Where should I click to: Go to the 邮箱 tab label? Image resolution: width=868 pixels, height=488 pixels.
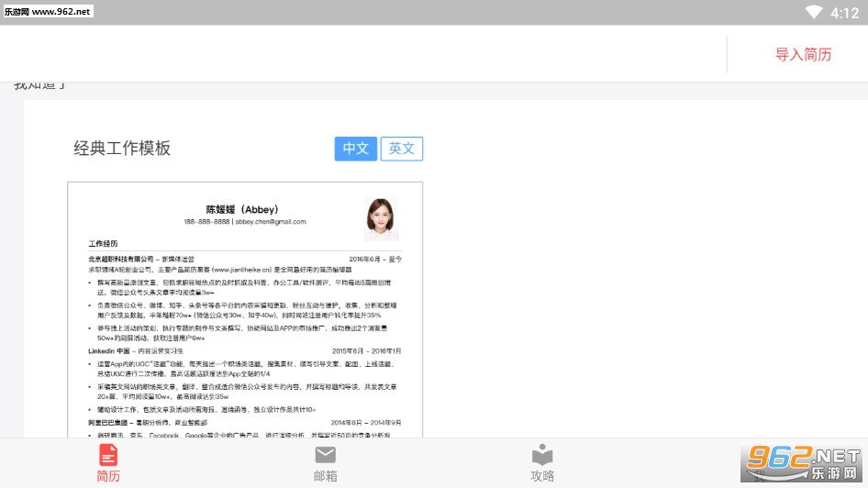coord(326,476)
